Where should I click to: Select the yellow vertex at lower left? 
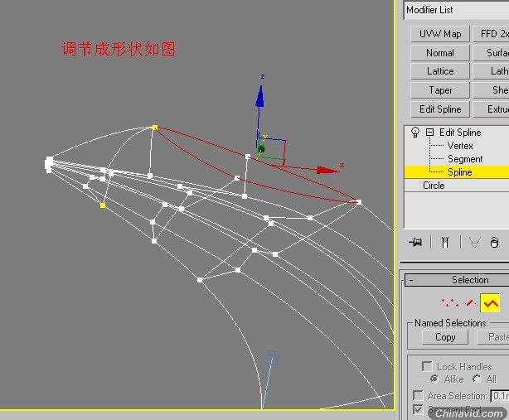click(103, 205)
